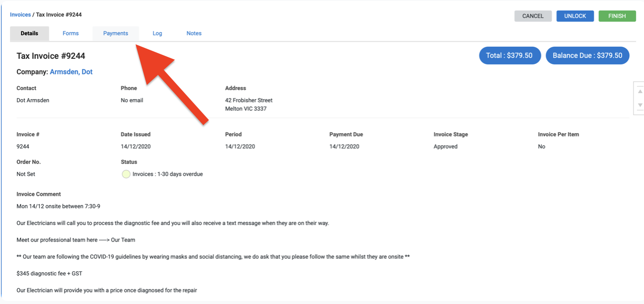Image resolution: width=644 pixels, height=304 pixels.
Task: Click the Invoice Stage 'Approved' value
Action: [x=445, y=147]
